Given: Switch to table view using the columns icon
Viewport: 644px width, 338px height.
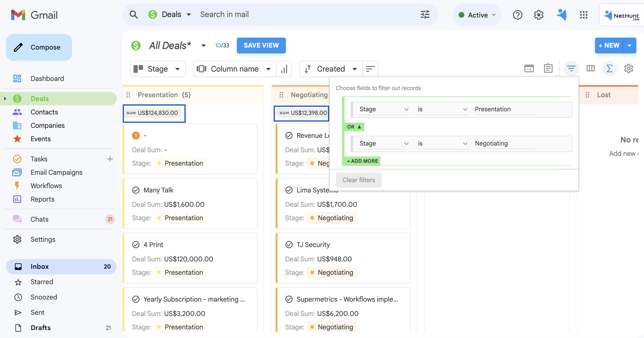Looking at the screenshot, I should coord(591,68).
